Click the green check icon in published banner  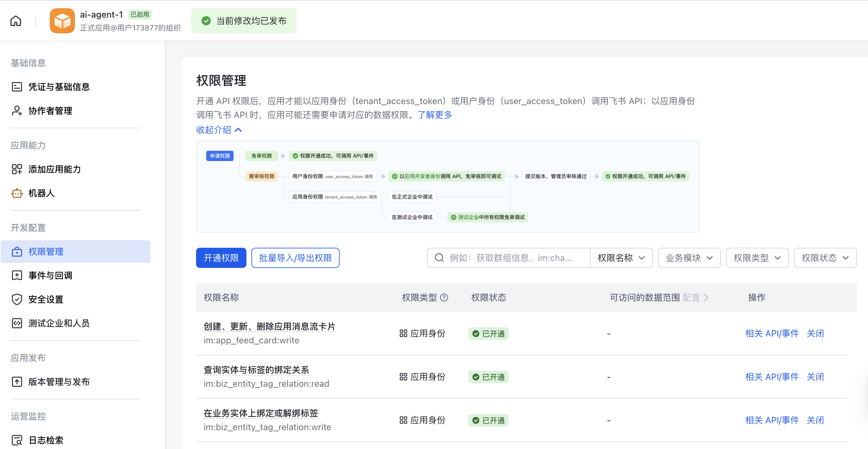coord(206,21)
